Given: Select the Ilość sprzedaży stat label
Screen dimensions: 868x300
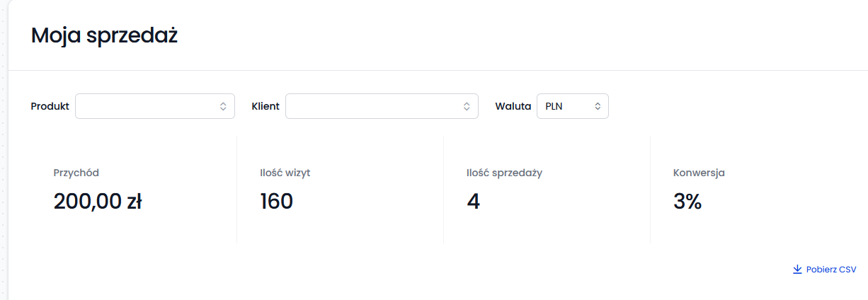Looking at the screenshot, I should pos(504,173).
